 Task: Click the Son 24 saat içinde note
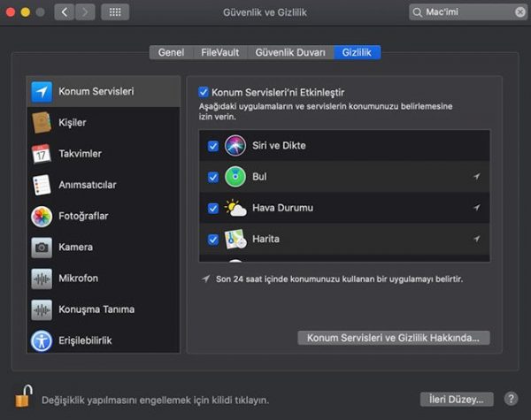(339, 279)
